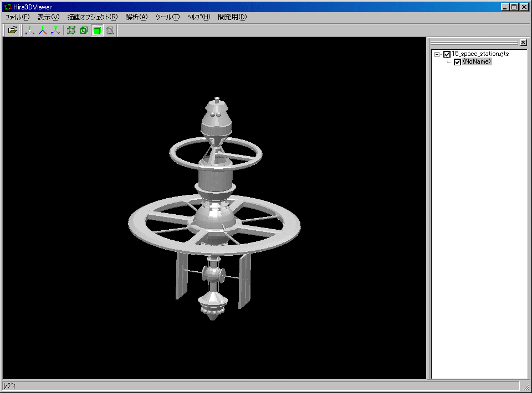Select the third axis view with red X

[x=55, y=30]
